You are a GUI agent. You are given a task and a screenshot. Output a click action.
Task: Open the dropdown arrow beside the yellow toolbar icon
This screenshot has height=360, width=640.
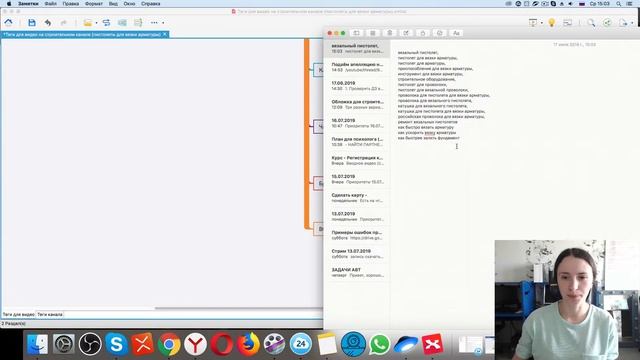[96, 23]
